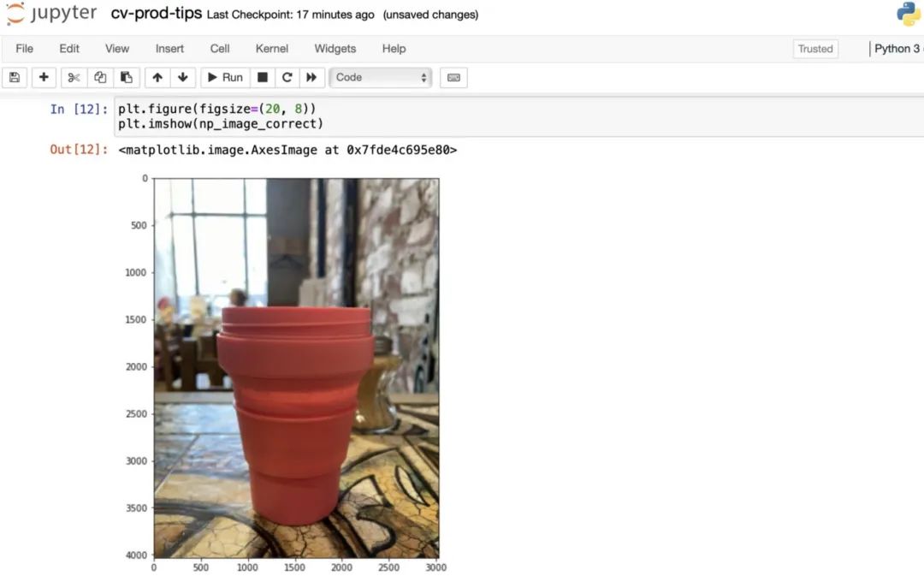
Task: Move selected cell down arrow
Action: click(183, 77)
